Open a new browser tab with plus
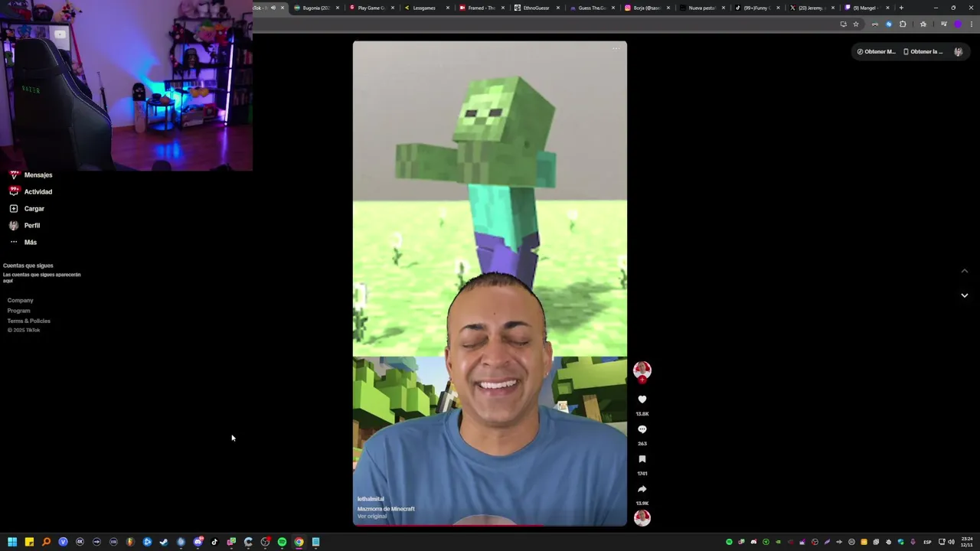980x551 pixels. (x=901, y=8)
